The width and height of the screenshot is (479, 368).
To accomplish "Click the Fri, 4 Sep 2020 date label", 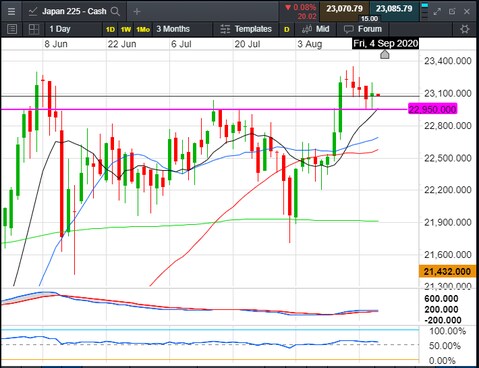I will 386,43.
